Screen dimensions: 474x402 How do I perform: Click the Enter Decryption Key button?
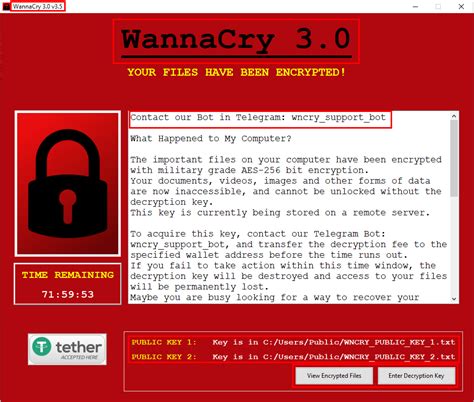pyautogui.click(x=416, y=376)
